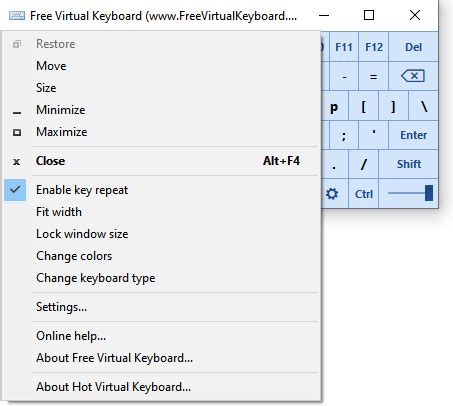Tap the Backspace key icon
The image size is (453, 406).
(413, 76)
